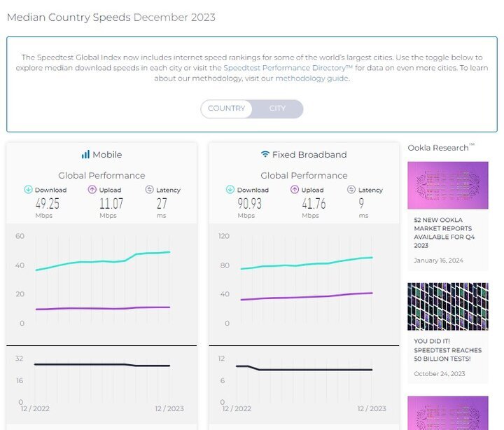Open the Speedtest Performance Directory link
The image size is (504, 430).
[288, 68]
